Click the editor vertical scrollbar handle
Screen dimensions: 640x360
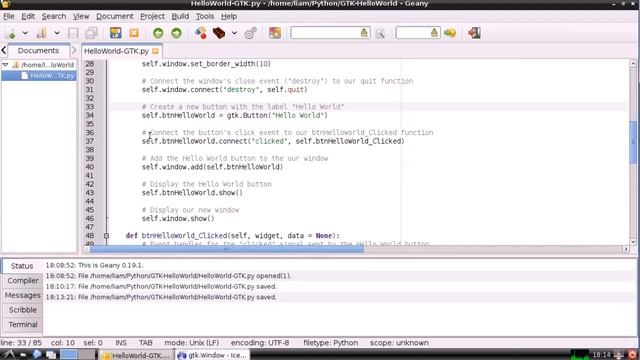point(633,142)
